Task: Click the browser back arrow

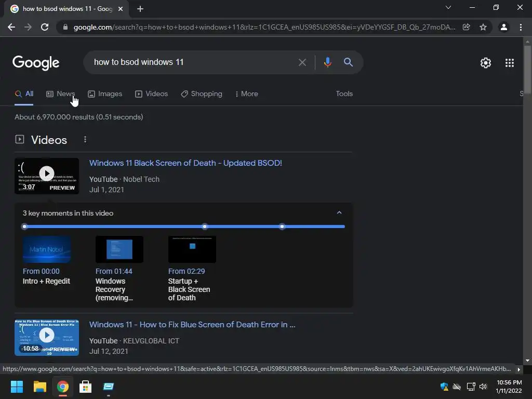Action: (11, 27)
